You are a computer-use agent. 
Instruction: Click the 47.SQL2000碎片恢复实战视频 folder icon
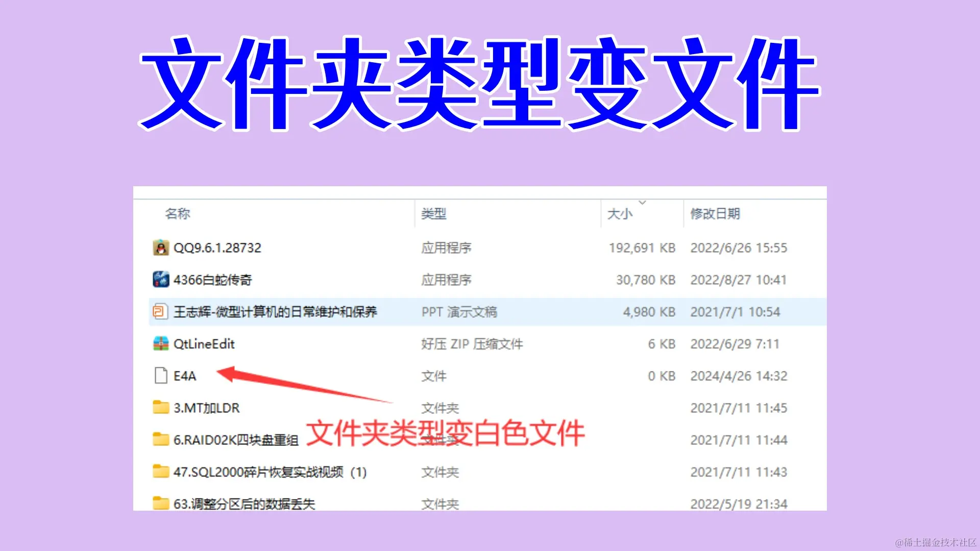[x=161, y=471]
